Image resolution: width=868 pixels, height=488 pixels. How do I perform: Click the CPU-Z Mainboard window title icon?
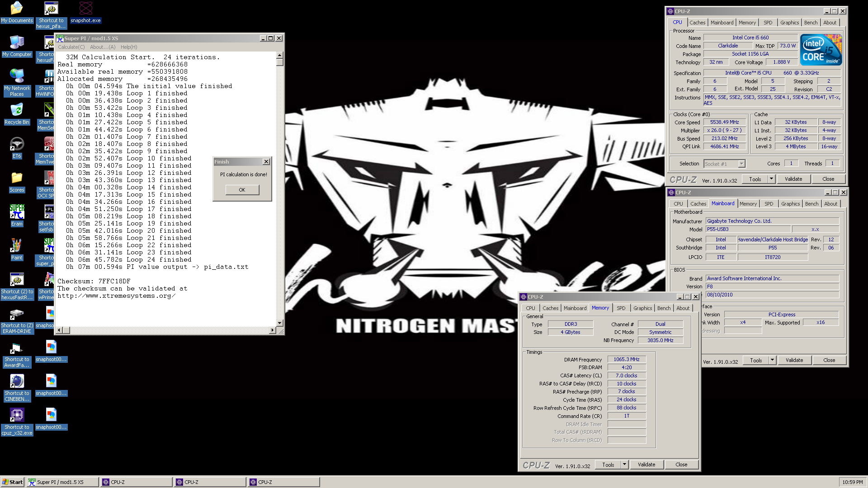671,192
